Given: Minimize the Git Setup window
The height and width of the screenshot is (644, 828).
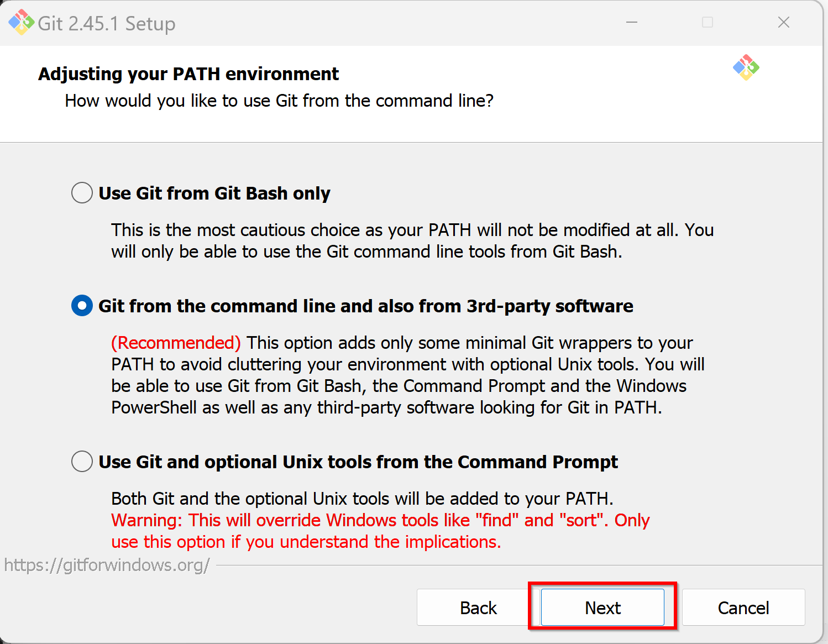Looking at the screenshot, I should click(632, 22).
